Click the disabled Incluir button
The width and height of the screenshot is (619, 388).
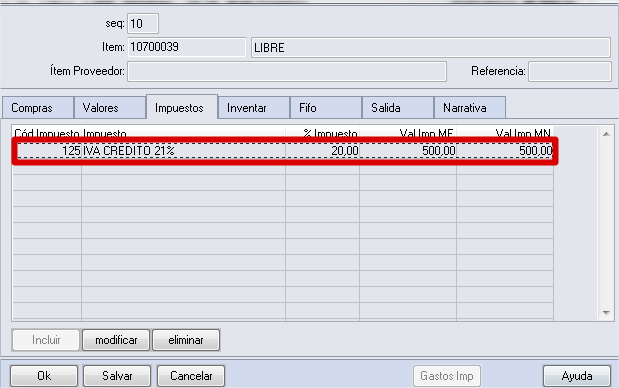pyautogui.click(x=46, y=340)
